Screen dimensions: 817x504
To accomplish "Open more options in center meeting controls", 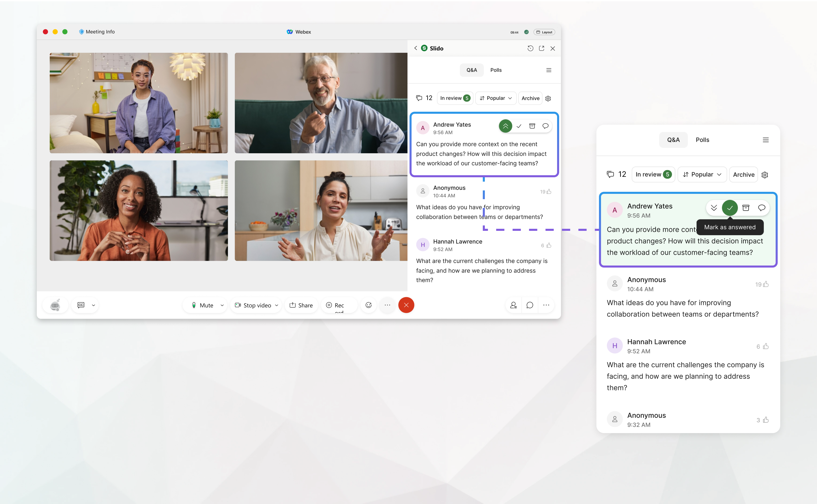I will click(x=387, y=305).
